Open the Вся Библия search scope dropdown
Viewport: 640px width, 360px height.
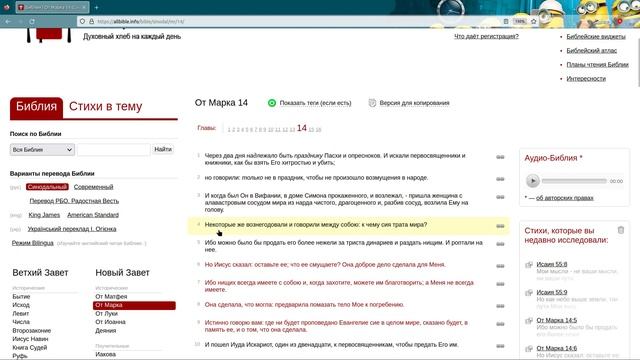click(x=42, y=150)
